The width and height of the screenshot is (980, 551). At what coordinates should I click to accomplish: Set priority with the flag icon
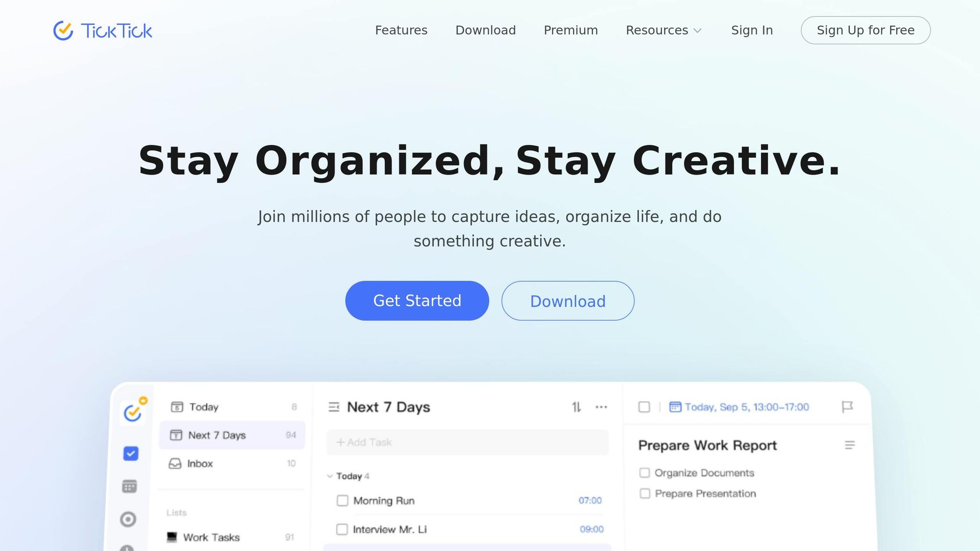[847, 407]
